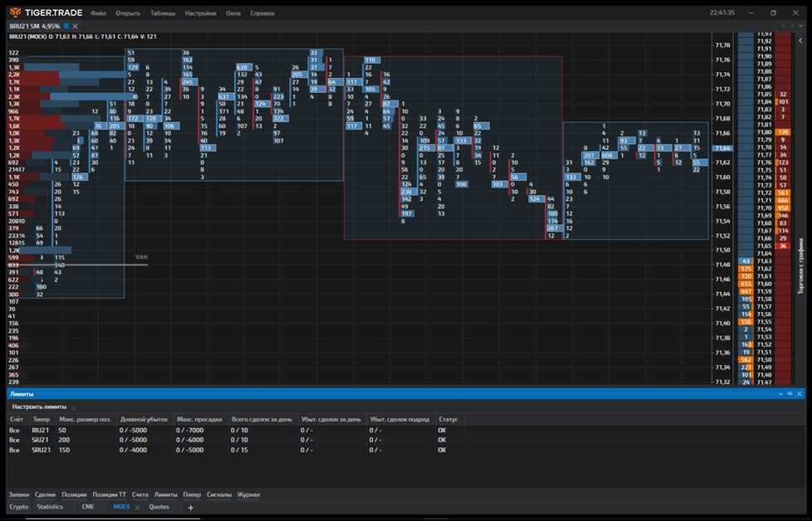Switch to the Сделки tab
812x521 pixels.
(x=46, y=494)
